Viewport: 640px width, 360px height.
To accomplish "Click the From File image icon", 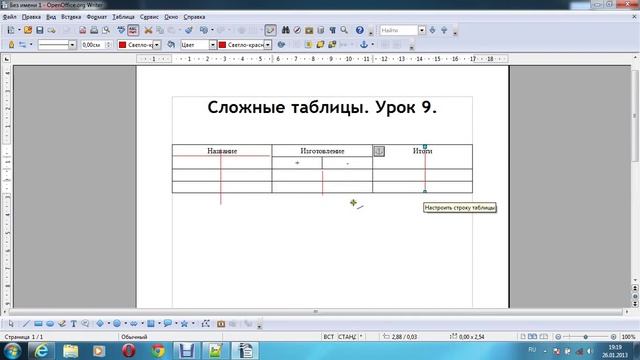I will (221, 324).
